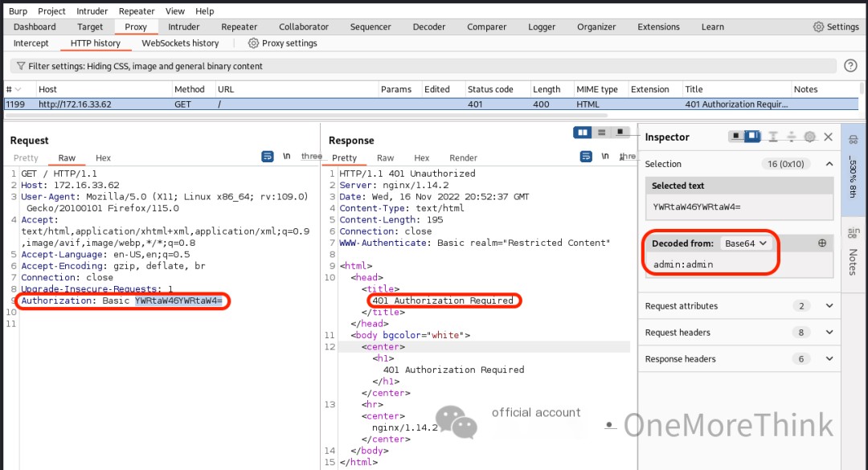This screenshot has height=470, width=868.
Task: Click the Filter settings bar text
Action: (x=145, y=67)
